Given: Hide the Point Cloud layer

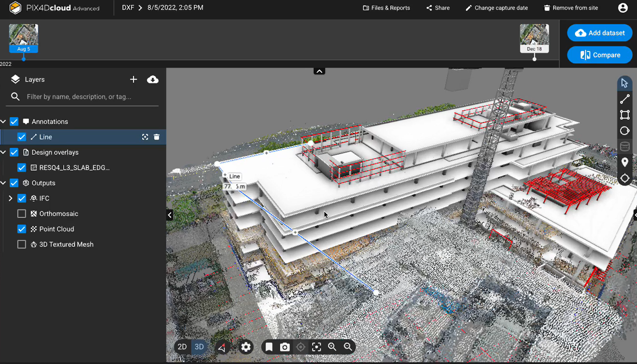Looking at the screenshot, I should (x=21, y=229).
